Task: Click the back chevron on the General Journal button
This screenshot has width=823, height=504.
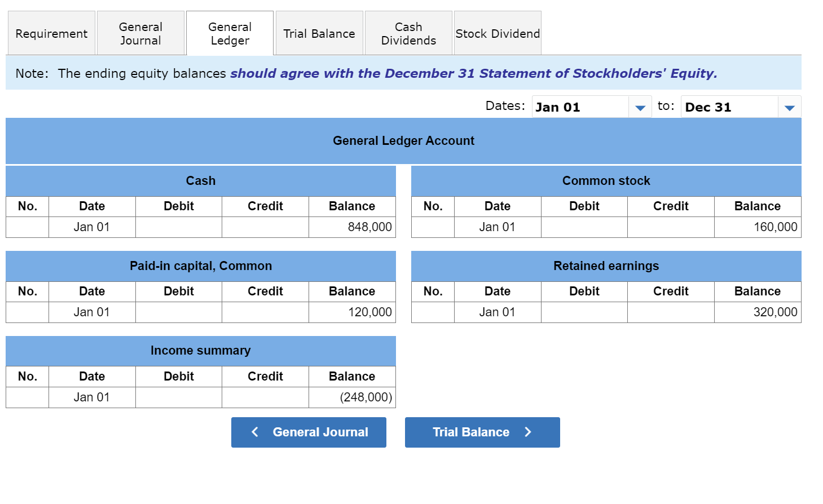Action: (254, 432)
